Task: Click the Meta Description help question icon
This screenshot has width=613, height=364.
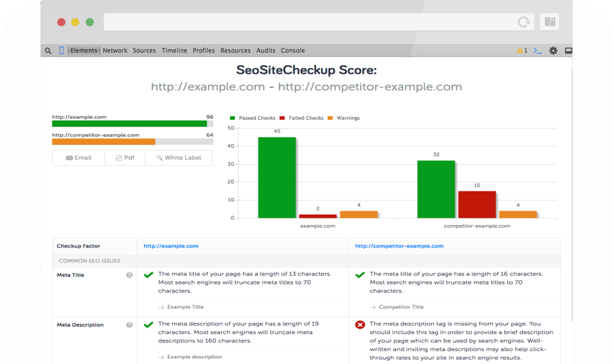Action: 129,325
